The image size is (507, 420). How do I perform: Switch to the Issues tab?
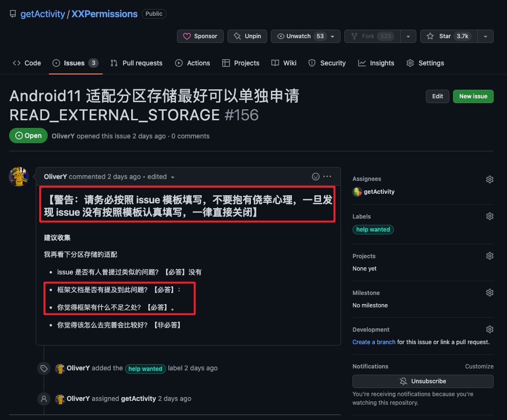click(x=75, y=63)
